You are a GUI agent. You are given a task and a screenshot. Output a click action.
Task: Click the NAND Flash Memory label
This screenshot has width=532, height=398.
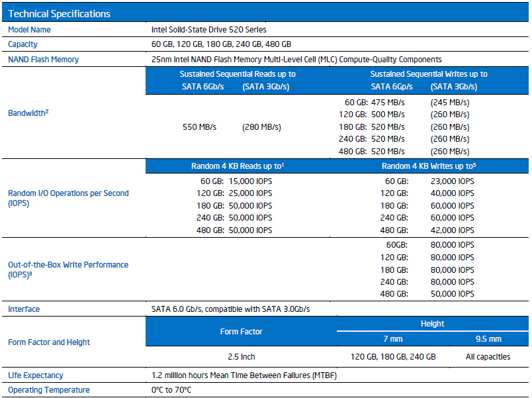click(43, 60)
